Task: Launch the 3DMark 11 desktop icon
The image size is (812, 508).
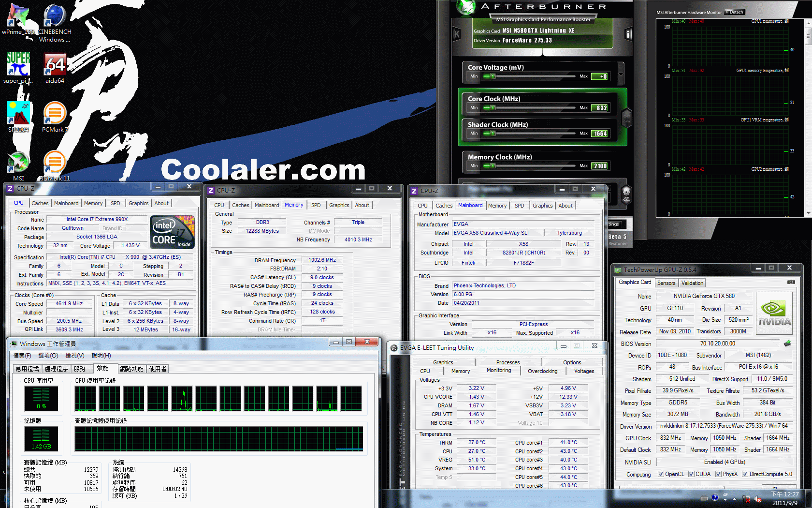Action: 55,165
